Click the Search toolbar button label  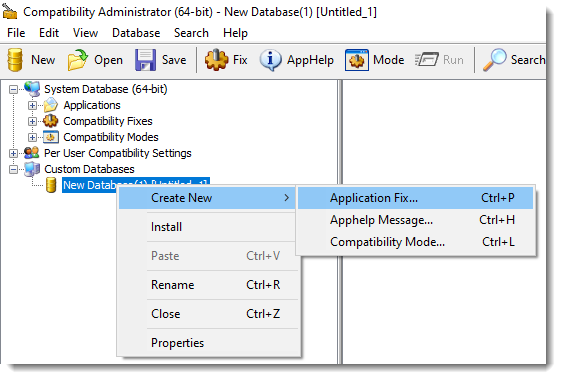point(528,60)
